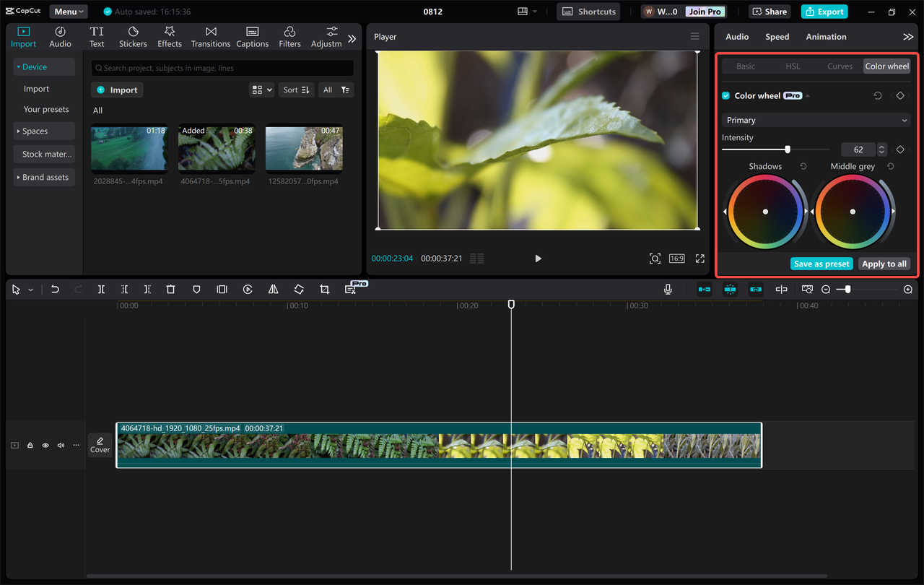Select the Split tool in the timeline toolbar

[x=101, y=289]
